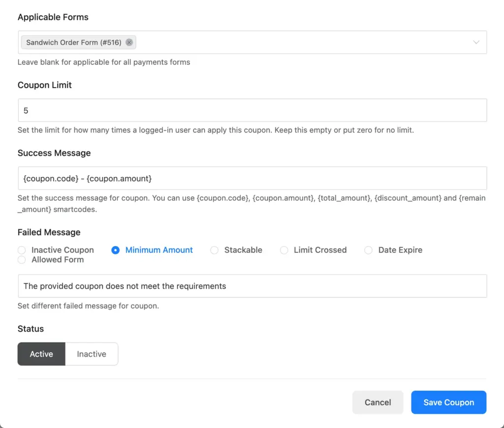Select the Stackable failed message option

click(x=214, y=250)
